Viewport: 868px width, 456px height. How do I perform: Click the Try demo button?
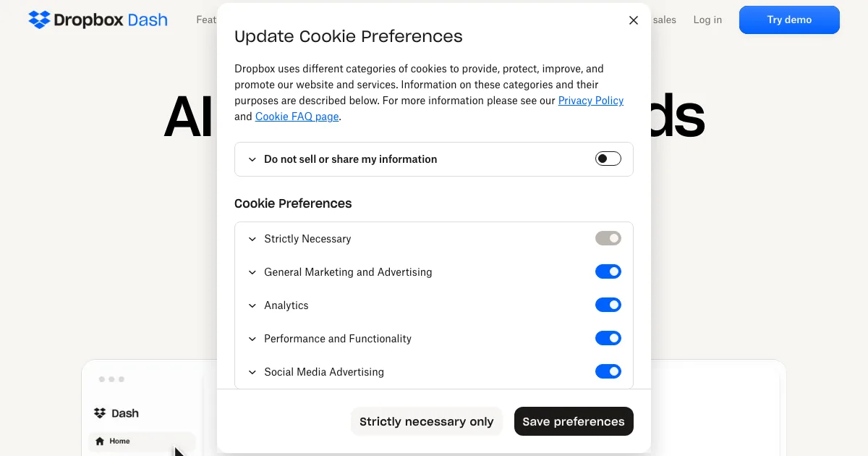pyautogui.click(x=789, y=20)
